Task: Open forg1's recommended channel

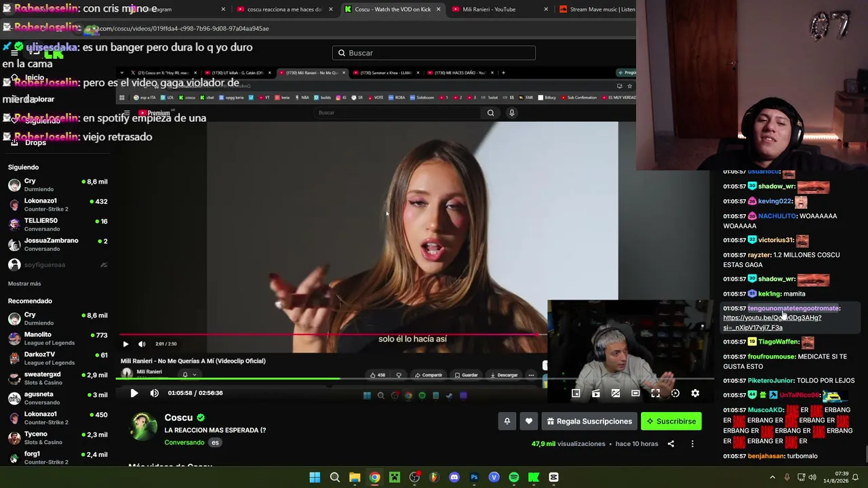Action: (x=57, y=457)
